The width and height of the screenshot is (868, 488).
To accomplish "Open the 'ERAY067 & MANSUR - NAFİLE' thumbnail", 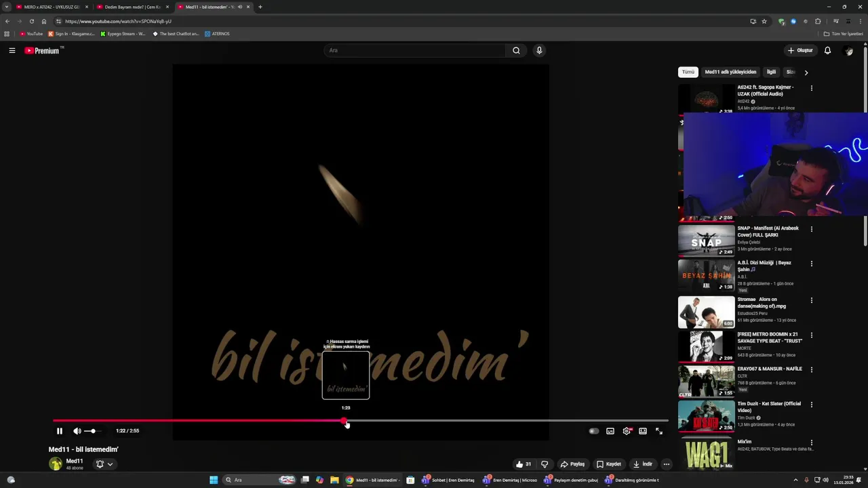I will [x=706, y=381].
